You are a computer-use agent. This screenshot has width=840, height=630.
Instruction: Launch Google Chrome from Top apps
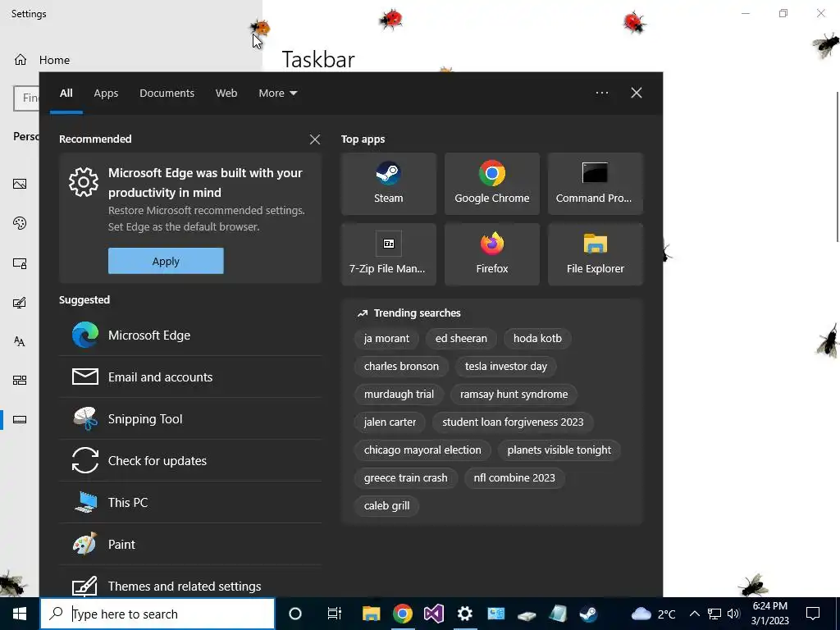pos(492,184)
